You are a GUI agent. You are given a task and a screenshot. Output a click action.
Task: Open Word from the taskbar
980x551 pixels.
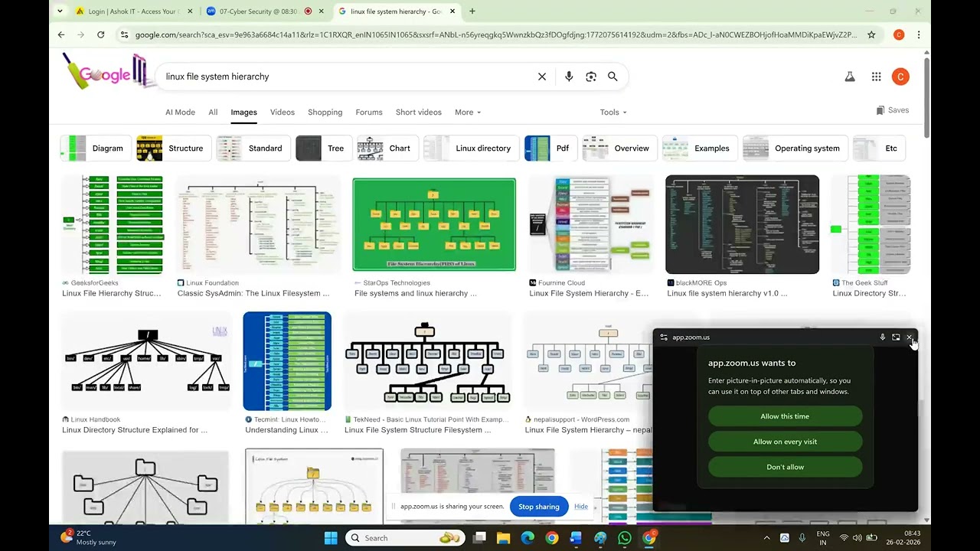click(576, 538)
